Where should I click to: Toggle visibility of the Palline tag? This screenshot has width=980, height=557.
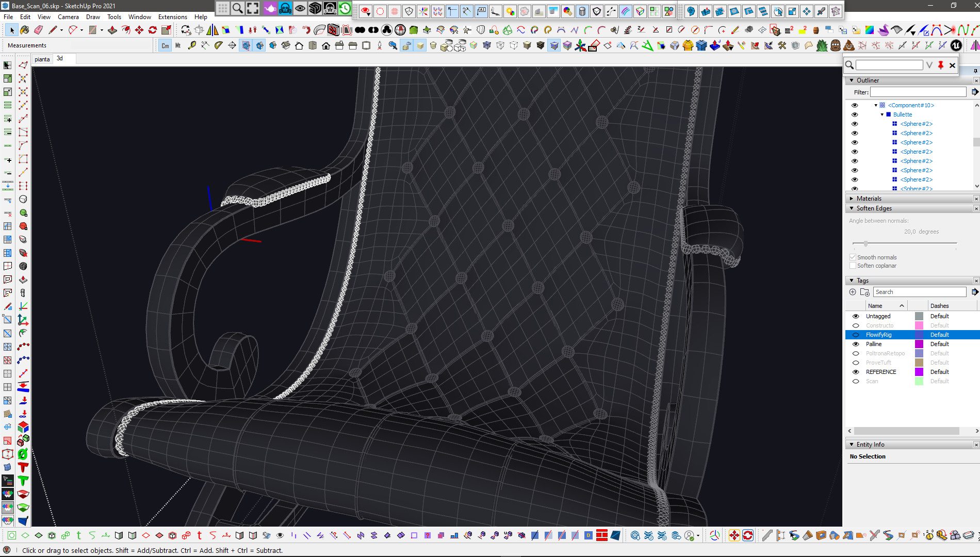point(856,344)
